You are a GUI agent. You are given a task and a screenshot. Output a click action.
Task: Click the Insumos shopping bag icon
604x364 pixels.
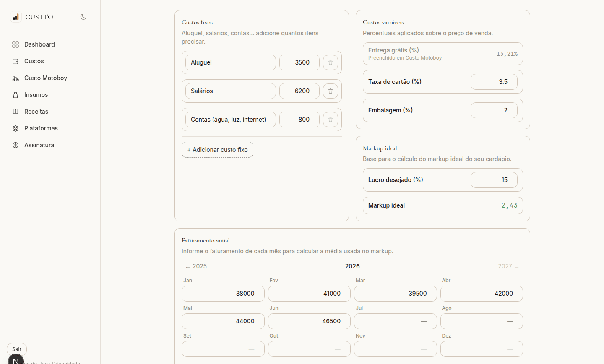(x=16, y=95)
